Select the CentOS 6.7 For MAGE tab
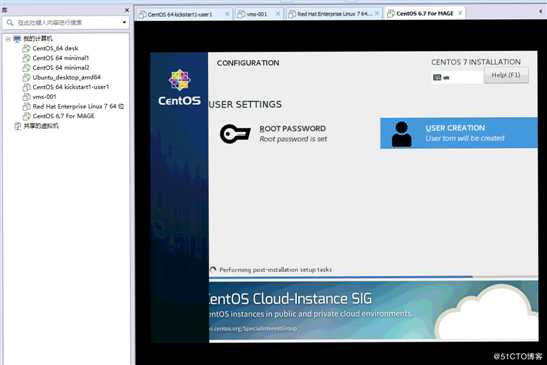 (x=425, y=13)
